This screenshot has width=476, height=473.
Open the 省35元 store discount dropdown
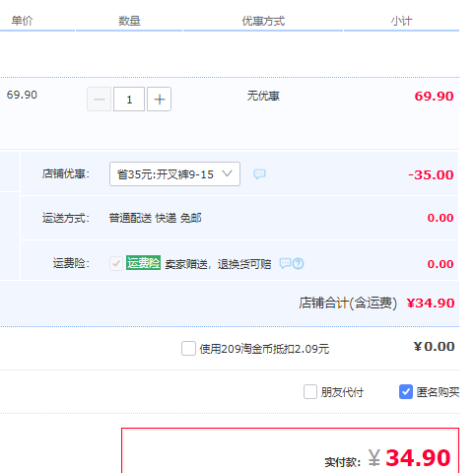coord(174,174)
